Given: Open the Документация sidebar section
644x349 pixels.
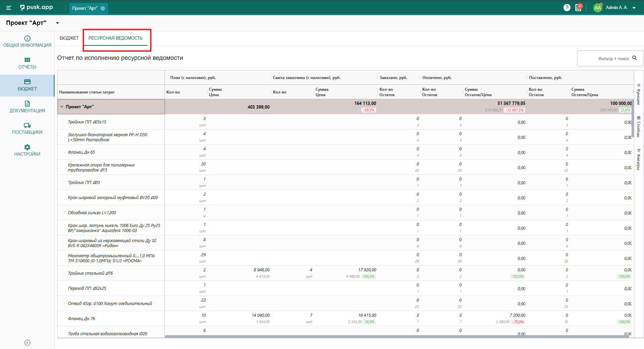Looking at the screenshot, I should pos(27,107).
